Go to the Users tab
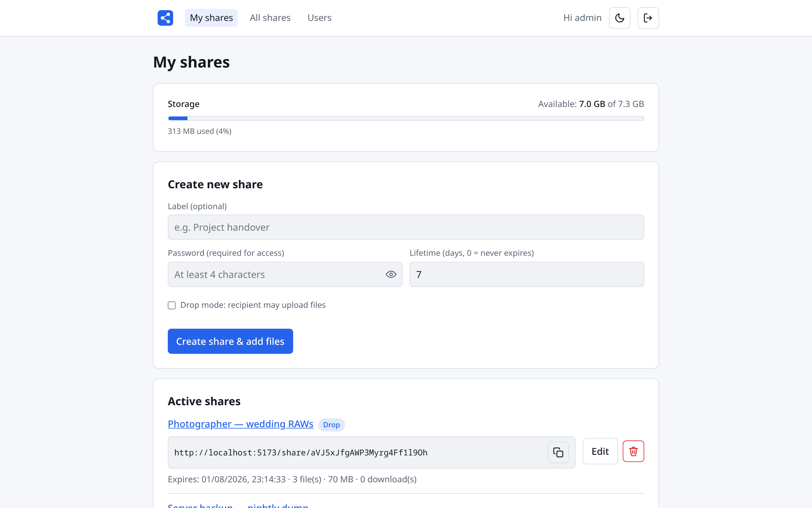This screenshot has width=812, height=508. tap(319, 18)
